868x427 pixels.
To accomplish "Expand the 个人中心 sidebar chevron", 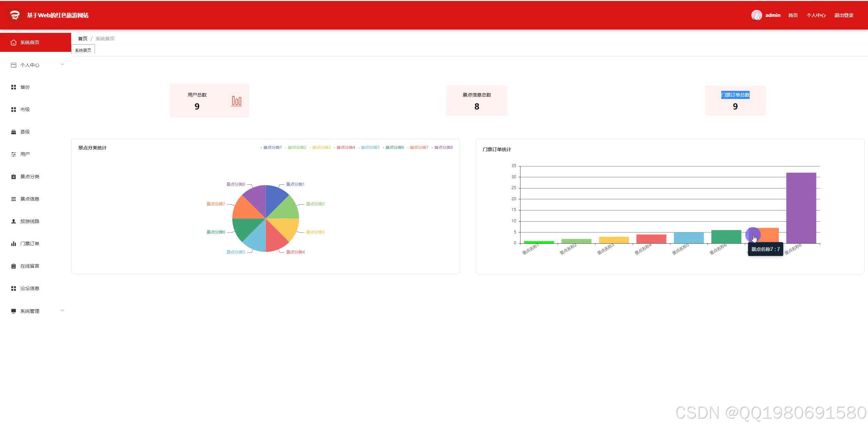I will click(62, 64).
